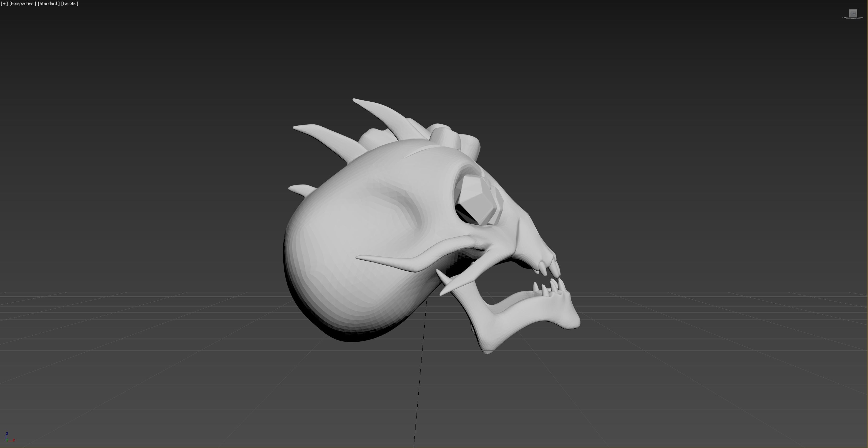Open the Standard viewport settings menu

tap(48, 3)
